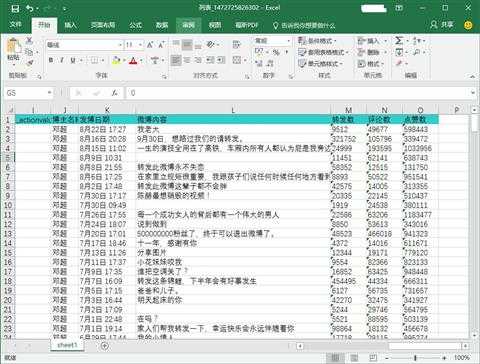Click the 插入 cells button in the cells group

(372, 41)
